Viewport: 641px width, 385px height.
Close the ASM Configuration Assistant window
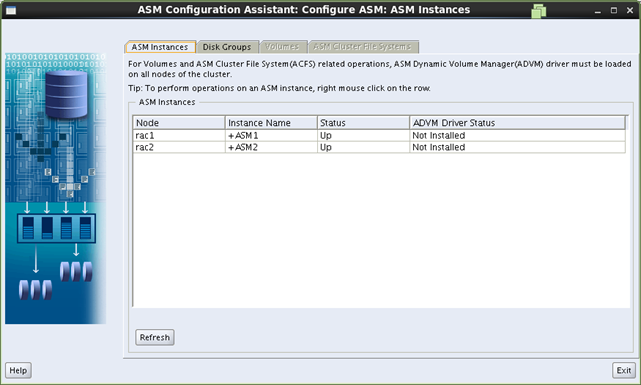tap(630, 11)
